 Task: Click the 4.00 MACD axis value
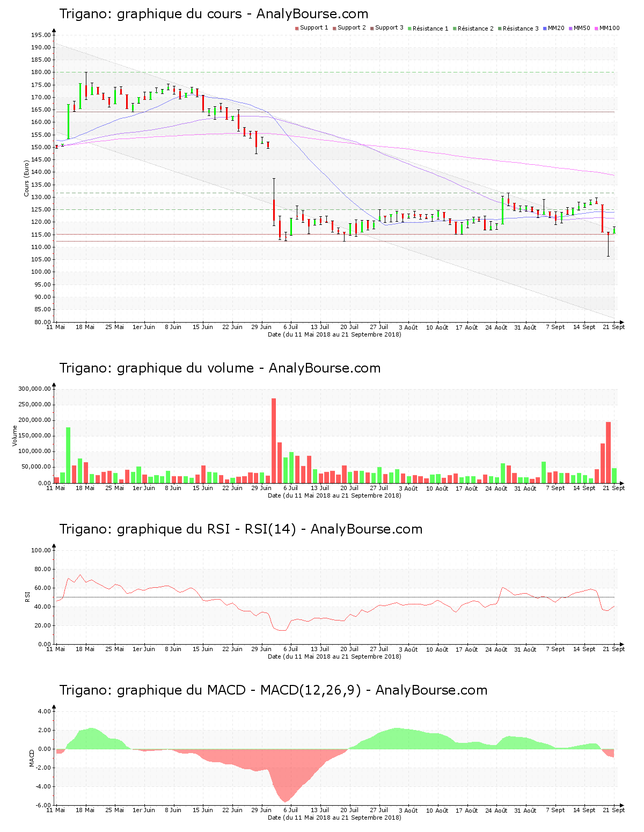[x=44, y=711]
